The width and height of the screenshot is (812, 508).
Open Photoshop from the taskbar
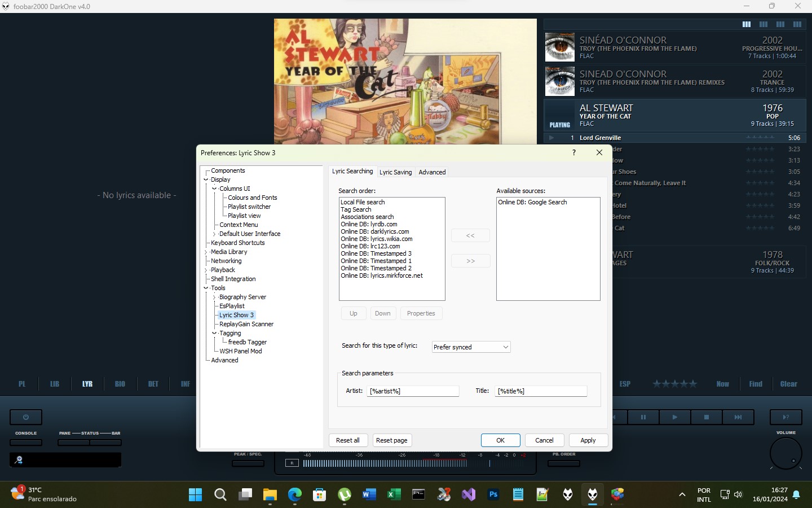[493, 495]
